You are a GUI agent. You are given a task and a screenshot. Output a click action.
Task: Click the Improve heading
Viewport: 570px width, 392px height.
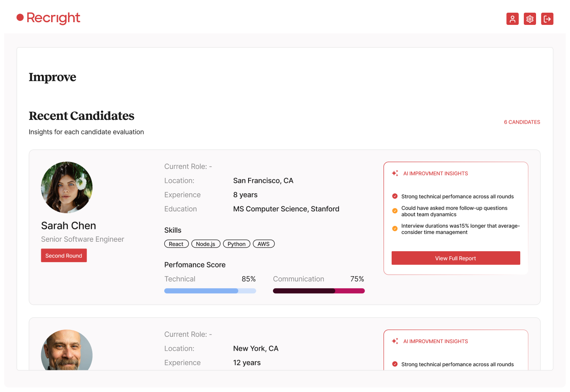53,77
